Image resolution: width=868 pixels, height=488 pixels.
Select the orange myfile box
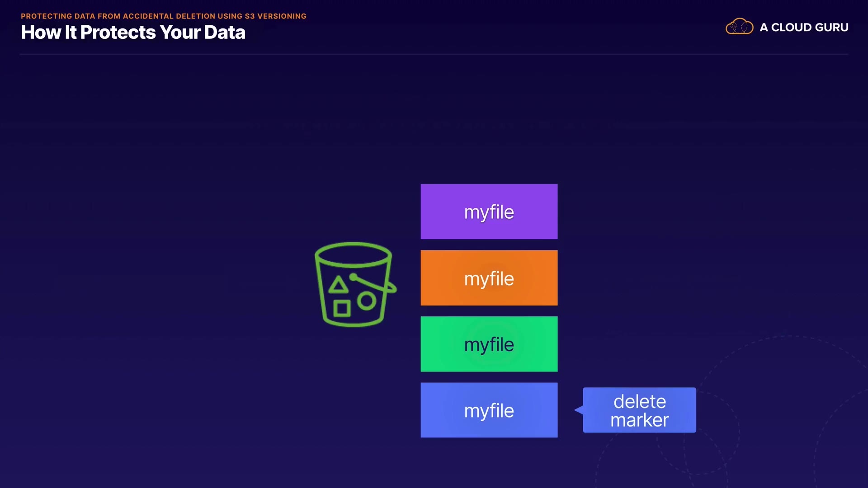489,278
